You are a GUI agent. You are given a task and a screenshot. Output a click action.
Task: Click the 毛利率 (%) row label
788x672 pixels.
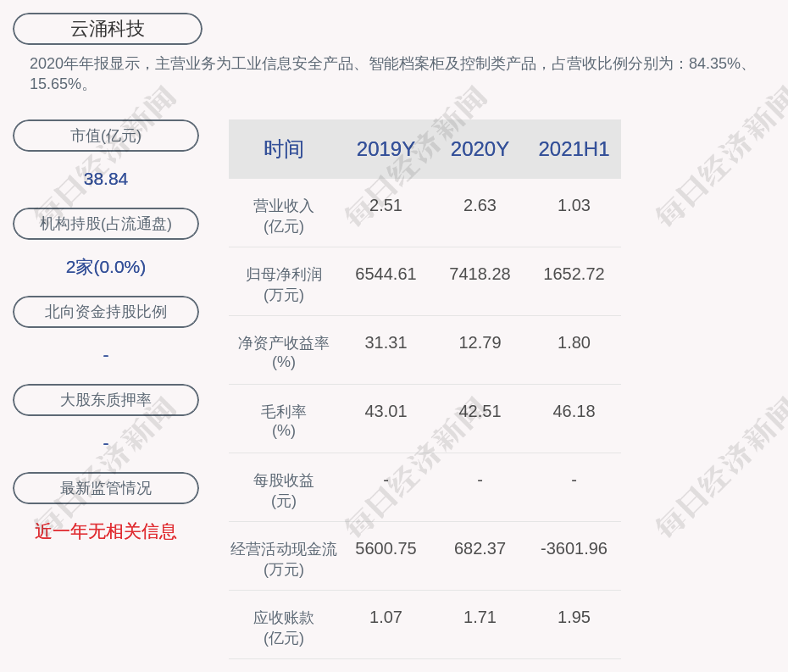[284, 421]
